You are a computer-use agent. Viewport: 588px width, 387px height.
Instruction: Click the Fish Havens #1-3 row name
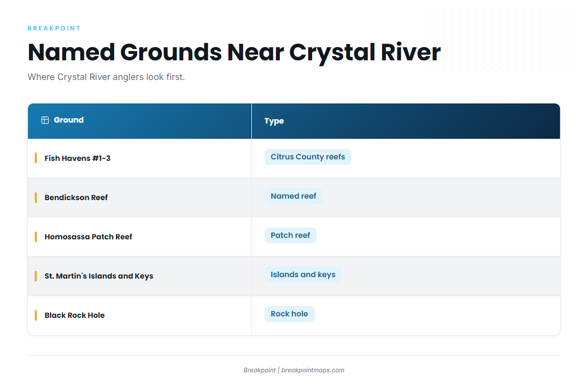click(x=77, y=158)
